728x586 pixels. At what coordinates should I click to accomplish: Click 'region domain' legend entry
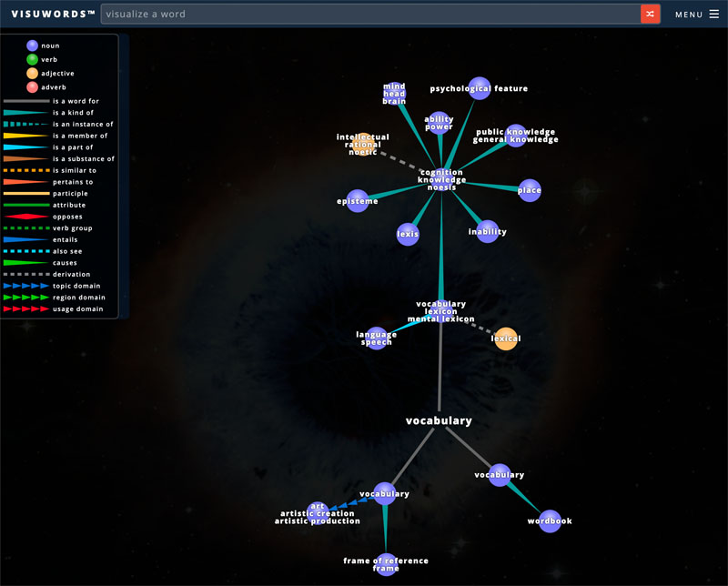[55, 298]
